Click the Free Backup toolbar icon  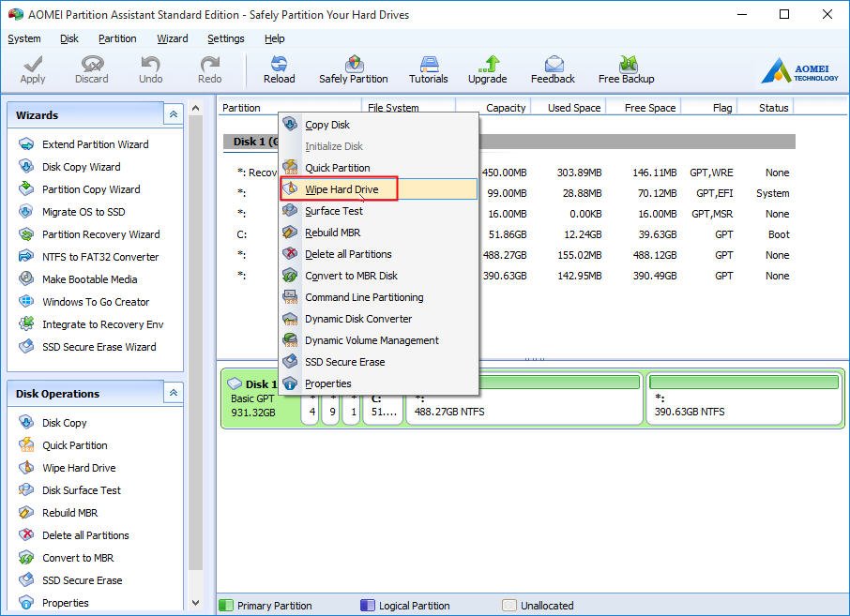pyautogui.click(x=628, y=64)
